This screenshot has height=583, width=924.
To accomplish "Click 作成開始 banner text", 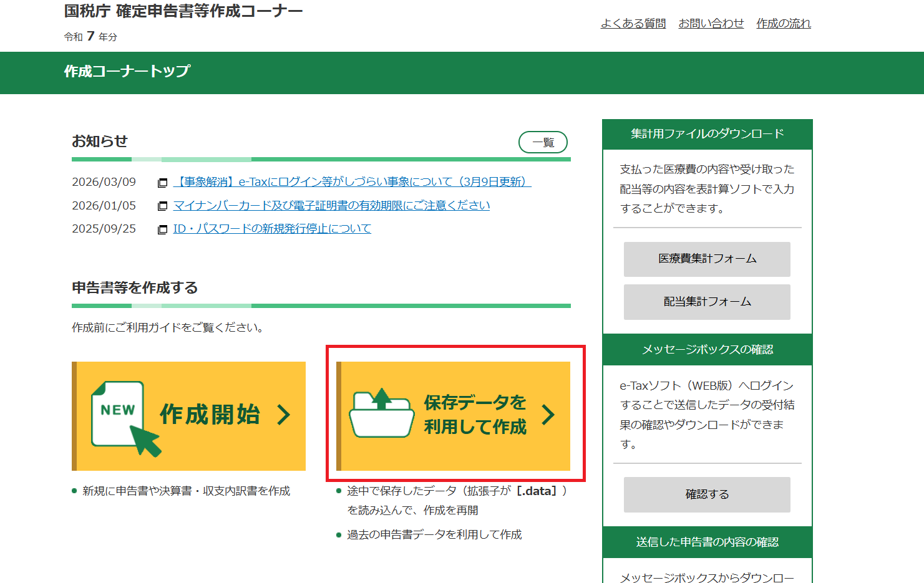I will point(210,415).
